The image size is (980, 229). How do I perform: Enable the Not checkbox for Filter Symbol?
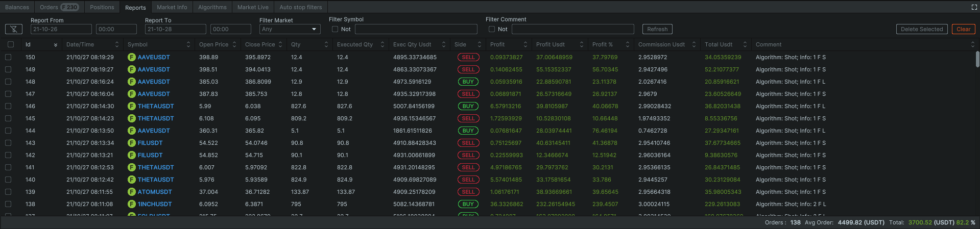point(335,30)
